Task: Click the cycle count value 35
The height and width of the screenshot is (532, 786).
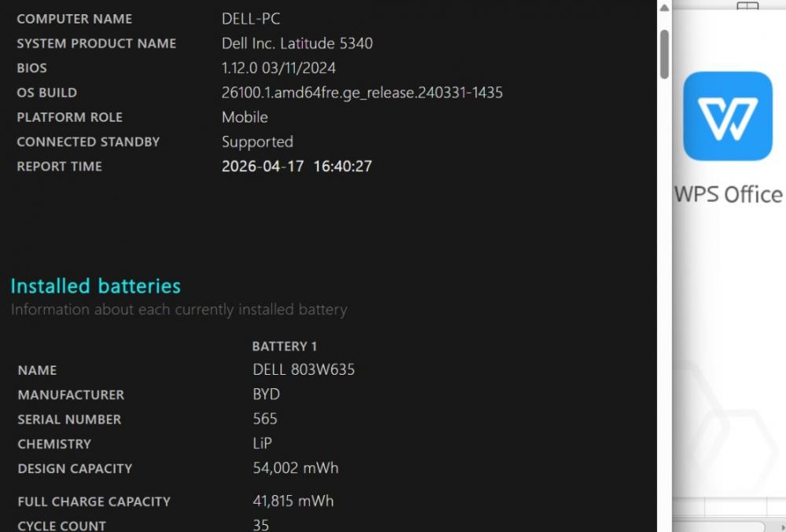Action: (261, 525)
